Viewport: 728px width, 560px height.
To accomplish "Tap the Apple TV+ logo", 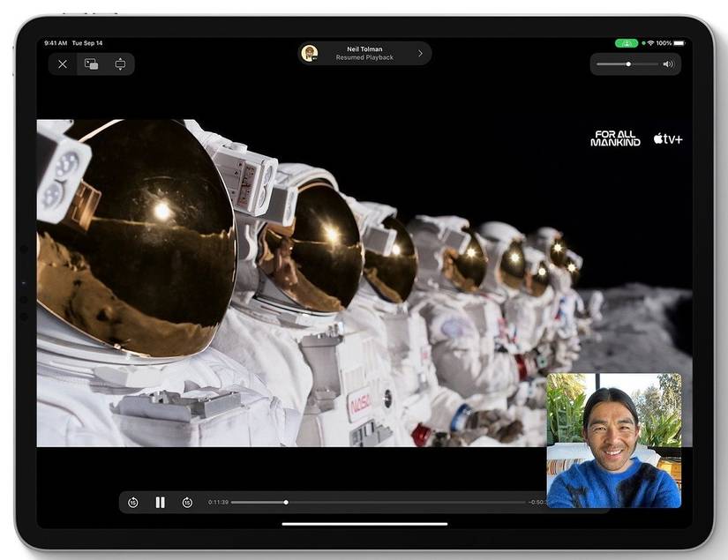I will tap(668, 138).
